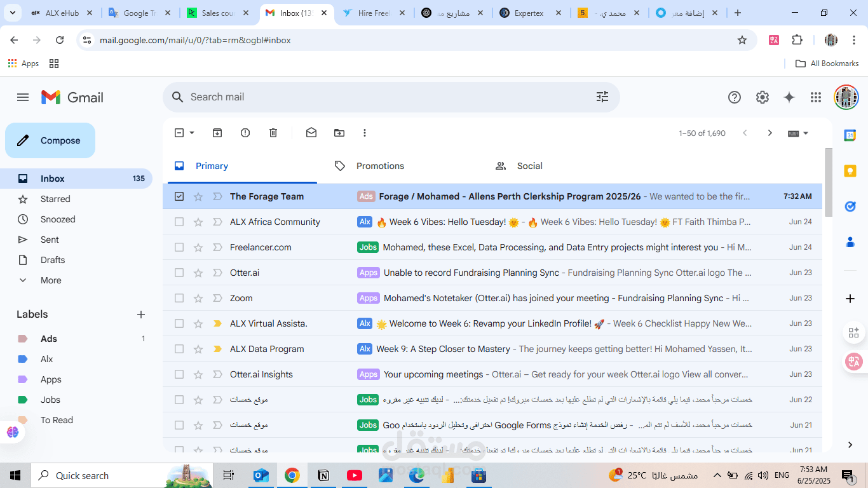868x488 pixels.
Task: Click the Archive icon in mail toolbar
Action: click(x=217, y=133)
